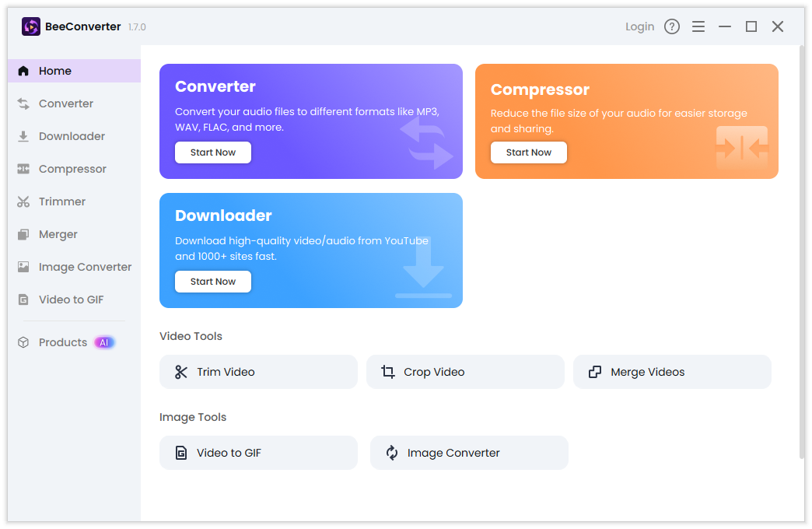The height and width of the screenshot is (529, 812).
Task: Open the Products section with AI badge
Action: [62, 342]
